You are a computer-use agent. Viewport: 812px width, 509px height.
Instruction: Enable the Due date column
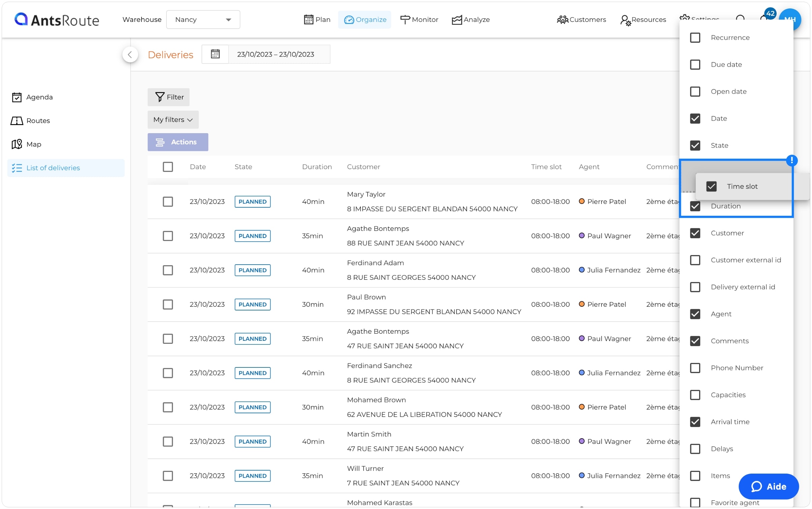[x=695, y=64]
